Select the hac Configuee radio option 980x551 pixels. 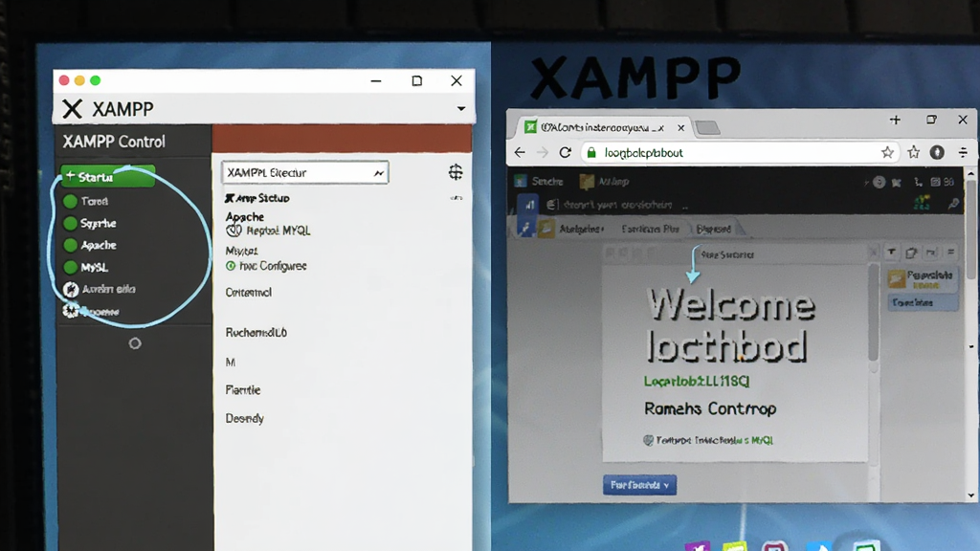click(x=231, y=266)
